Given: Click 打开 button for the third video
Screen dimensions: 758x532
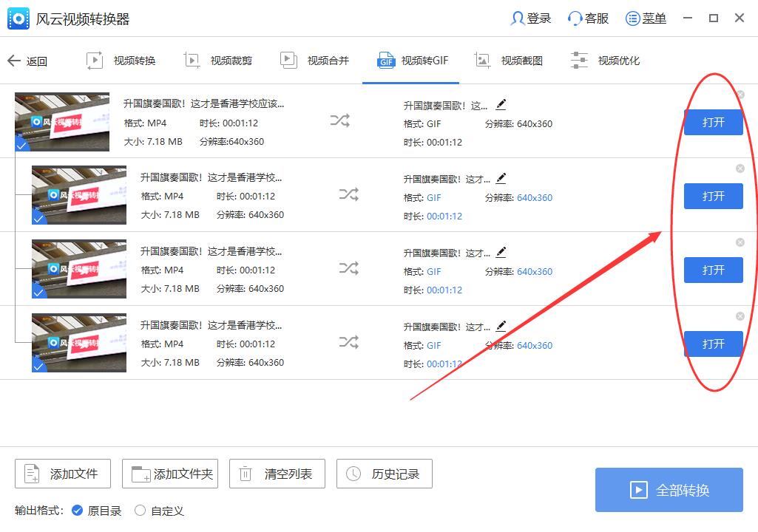Looking at the screenshot, I should (713, 270).
